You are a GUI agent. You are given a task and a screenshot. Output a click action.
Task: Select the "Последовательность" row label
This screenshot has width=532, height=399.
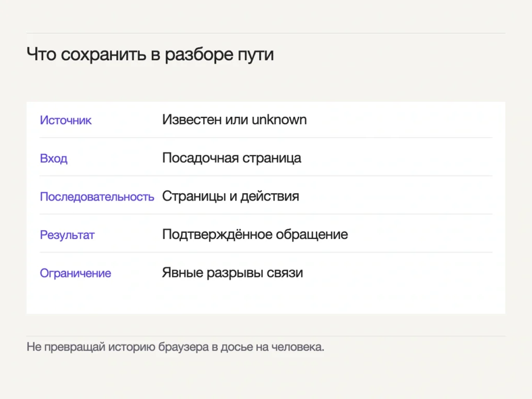tap(97, 197)
